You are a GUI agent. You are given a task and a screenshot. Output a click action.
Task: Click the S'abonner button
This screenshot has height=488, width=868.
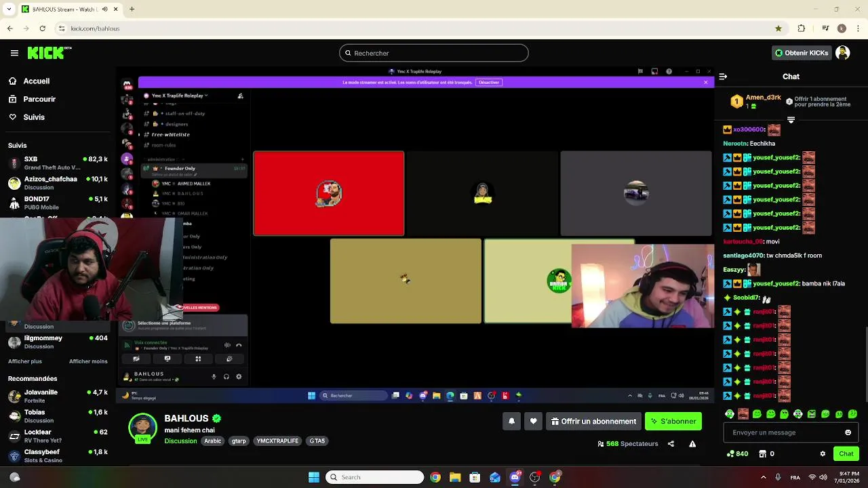[x=673, y=421]
